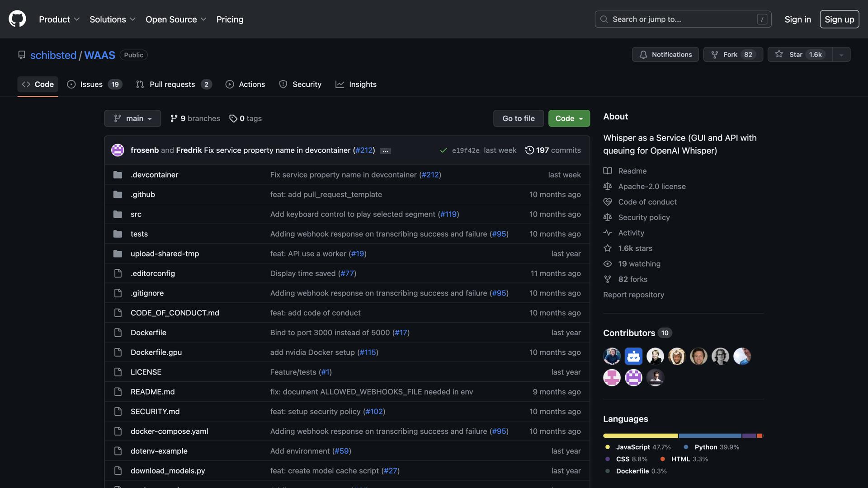The width and height of the screenshot is (868, 488).
Task: Click the green checkmark commit status
Action: (x=443, y=150)
